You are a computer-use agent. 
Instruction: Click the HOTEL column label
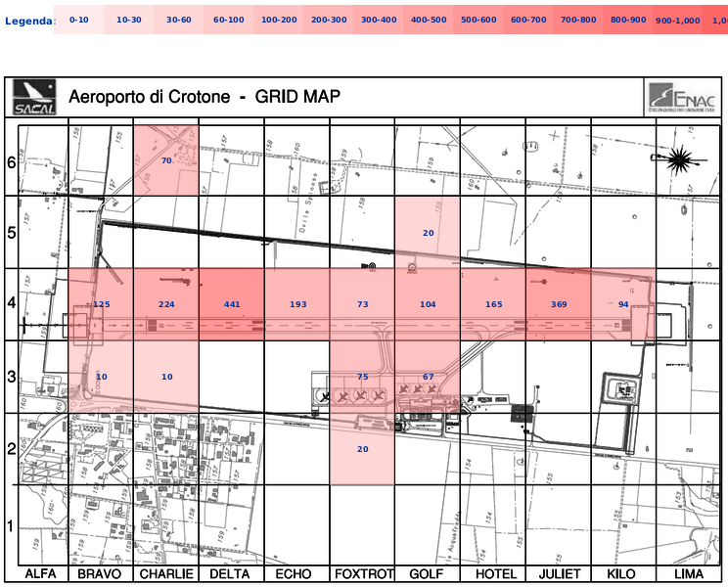(x=496, y=574)
